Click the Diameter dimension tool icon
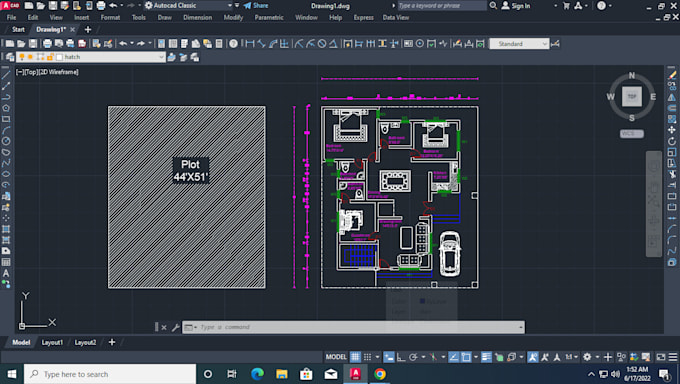The height and width of the screenshot is (384, 680). click(x=322, y=43)
